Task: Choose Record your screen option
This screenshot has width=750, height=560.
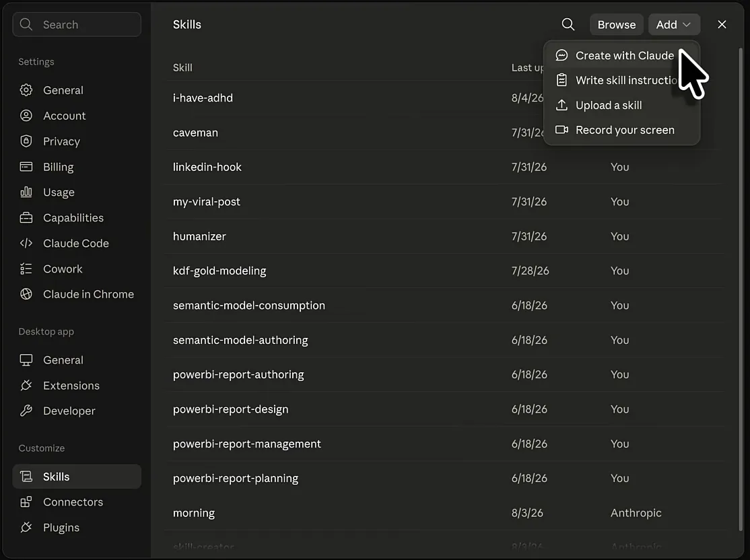Action: pos(621,130)
